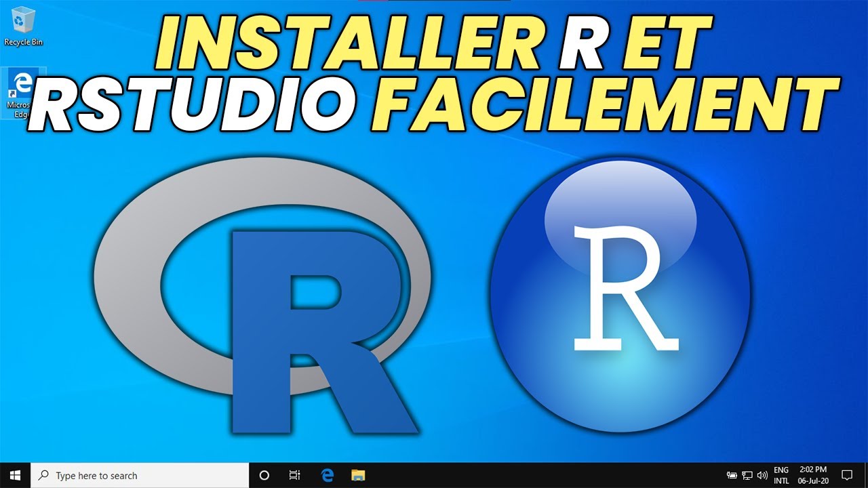This screenshot has height=488, width=868.
Task: Open the volume speaker tray icon
Action: tap(762, 475)
